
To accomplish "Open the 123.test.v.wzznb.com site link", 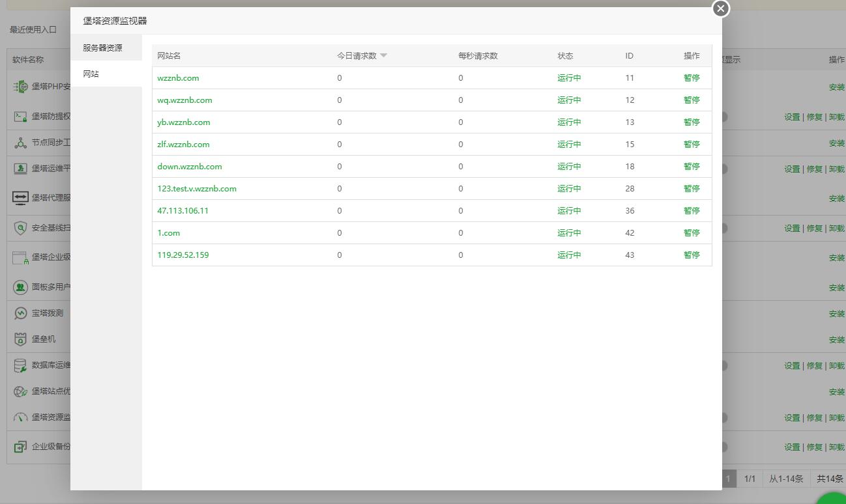I will (x=197, y=188).
